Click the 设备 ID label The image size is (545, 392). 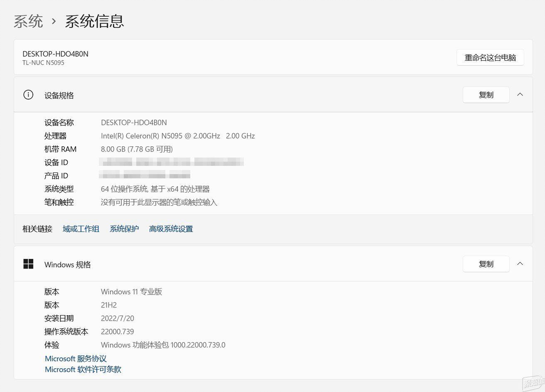pyautogui.click(x=56, y=162)
